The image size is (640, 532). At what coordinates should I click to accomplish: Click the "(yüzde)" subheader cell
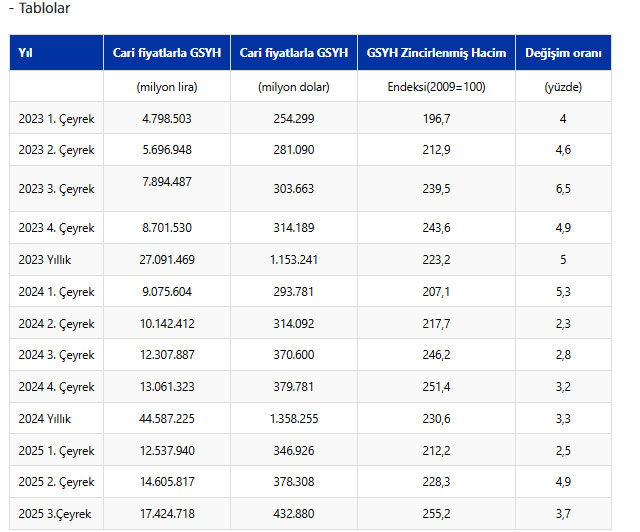[563, 87]
